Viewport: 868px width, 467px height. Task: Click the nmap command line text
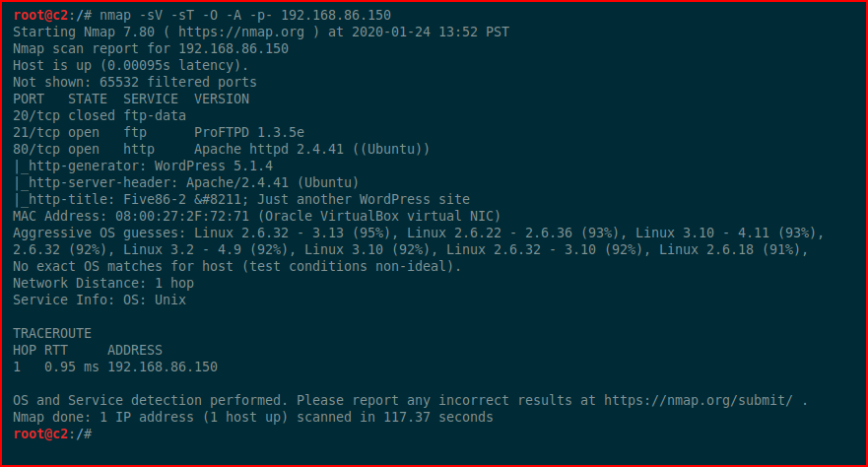[x=245, y=16]
